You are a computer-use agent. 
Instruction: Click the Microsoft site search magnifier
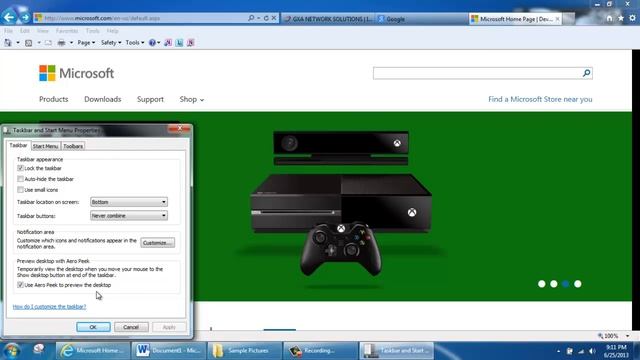point(587,73)
